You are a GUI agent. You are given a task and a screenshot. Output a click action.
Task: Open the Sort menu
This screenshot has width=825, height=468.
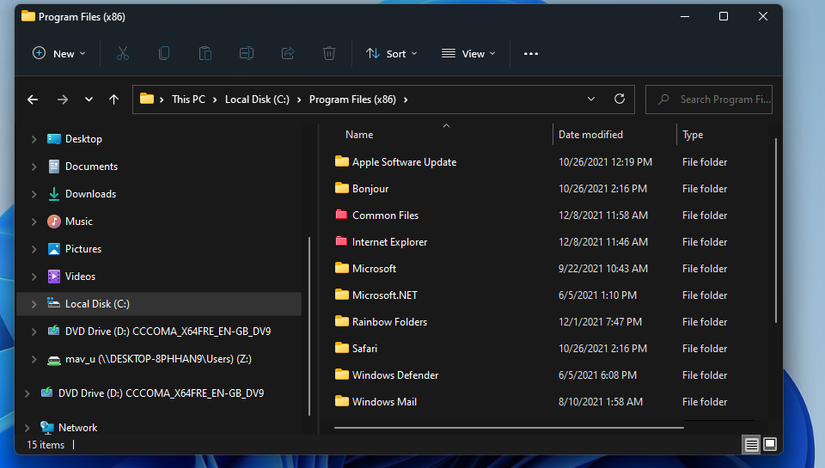point(391,53)
